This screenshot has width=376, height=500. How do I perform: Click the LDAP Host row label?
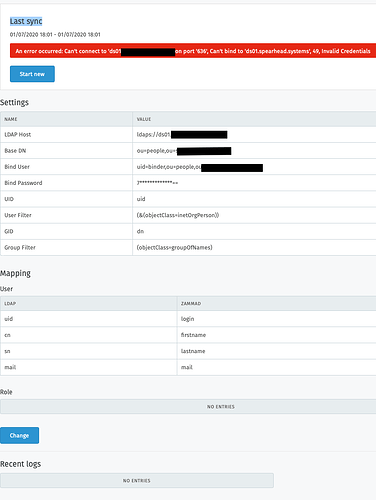(18, 134)
